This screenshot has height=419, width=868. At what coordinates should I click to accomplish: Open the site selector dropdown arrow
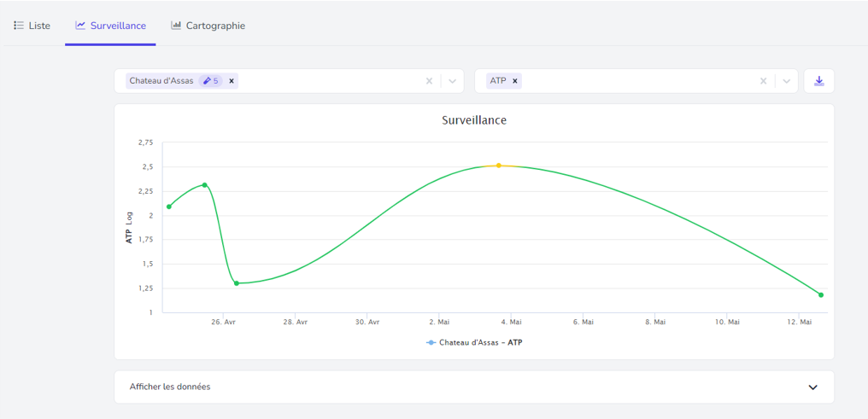(452, 81)
